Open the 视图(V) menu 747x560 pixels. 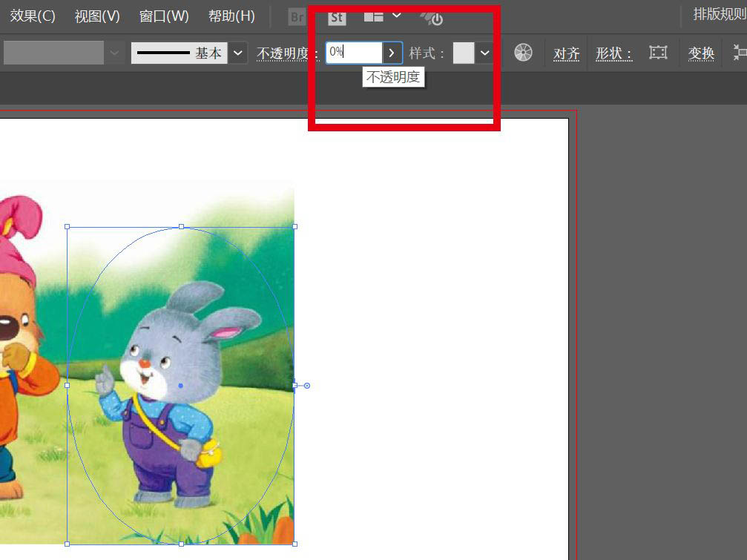pyautogui.click(x=97, y=16)
